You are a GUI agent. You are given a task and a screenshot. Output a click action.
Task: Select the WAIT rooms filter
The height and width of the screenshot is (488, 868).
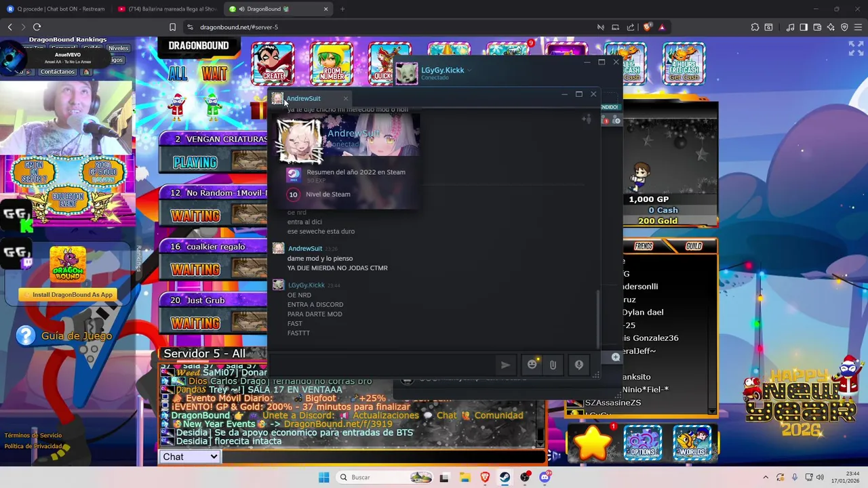pyautogui.click(x=214, y=73)
